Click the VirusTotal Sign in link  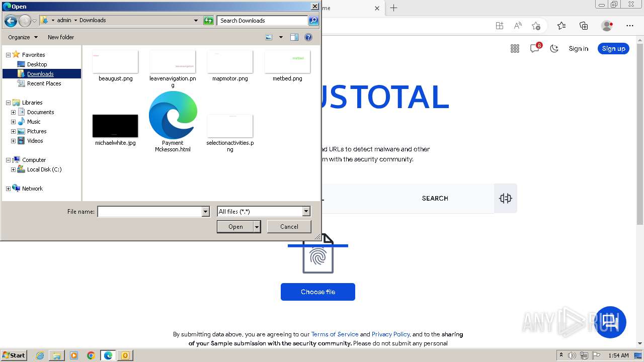click(x=579, y=49)
